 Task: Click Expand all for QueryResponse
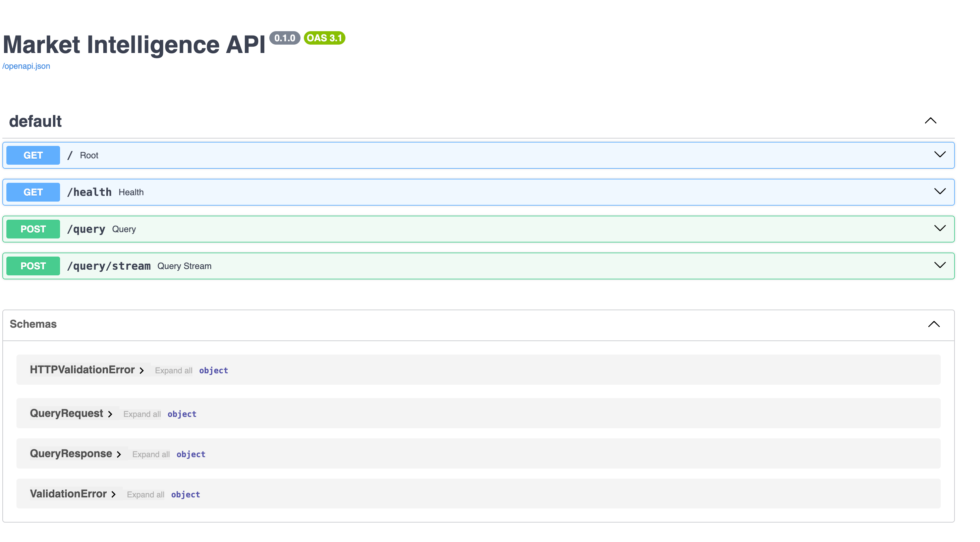[x=151, y=454]
